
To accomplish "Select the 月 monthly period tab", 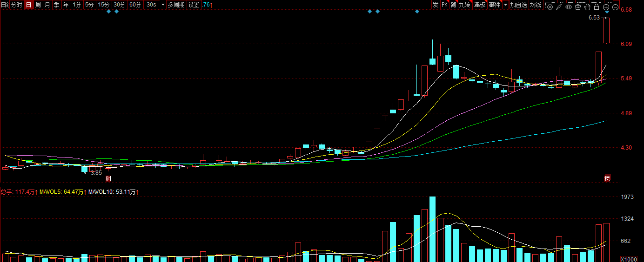I will [47, 5].
